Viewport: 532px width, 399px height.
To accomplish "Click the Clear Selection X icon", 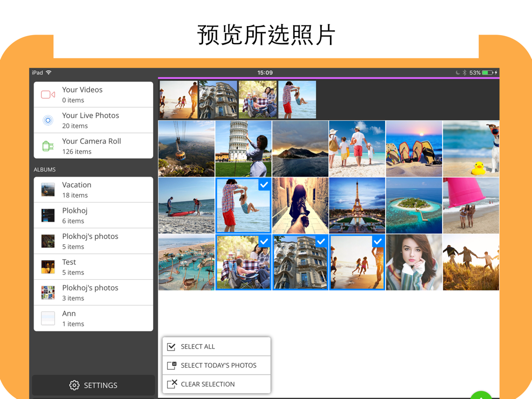I will (x=172, y=384).
